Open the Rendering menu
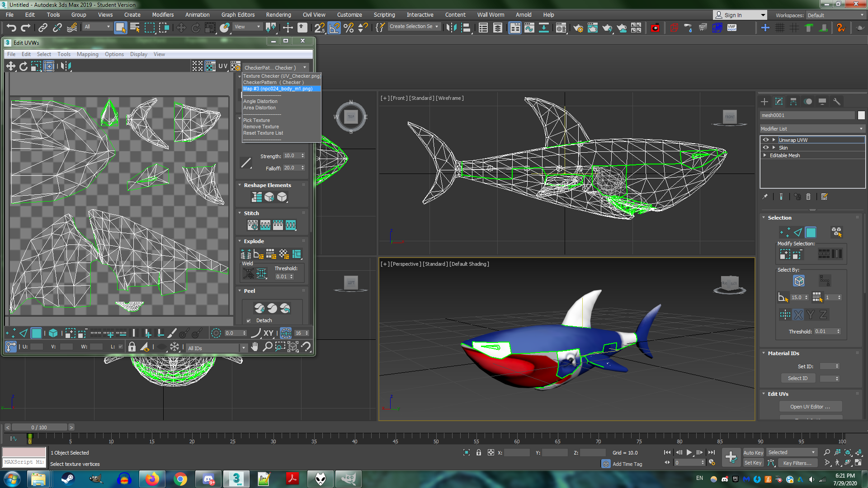 tap(278, 15)
